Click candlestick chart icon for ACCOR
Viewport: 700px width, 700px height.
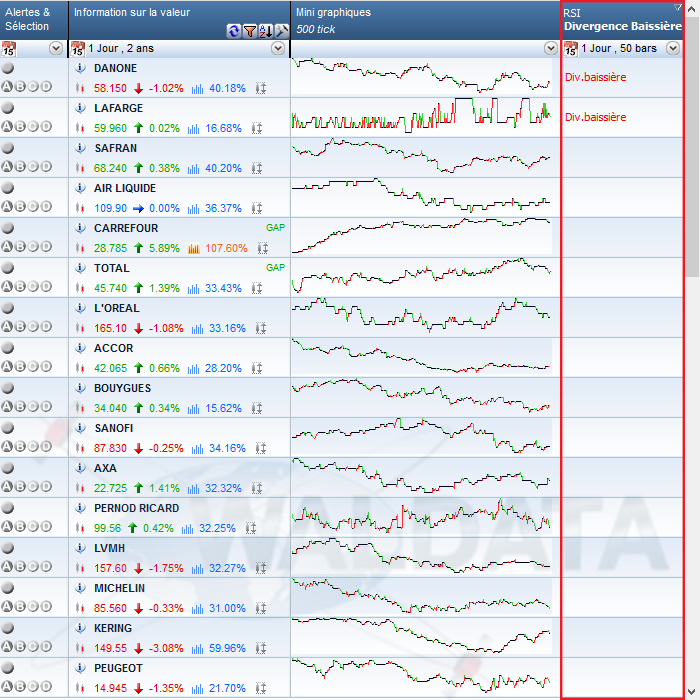coord(80,368)
